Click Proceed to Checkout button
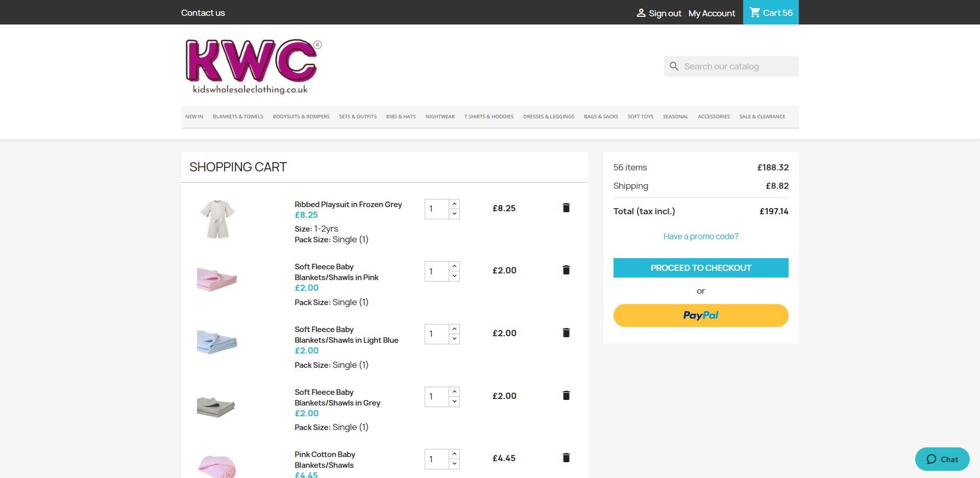This screenshot has width=980, height=478. point(701,268)
